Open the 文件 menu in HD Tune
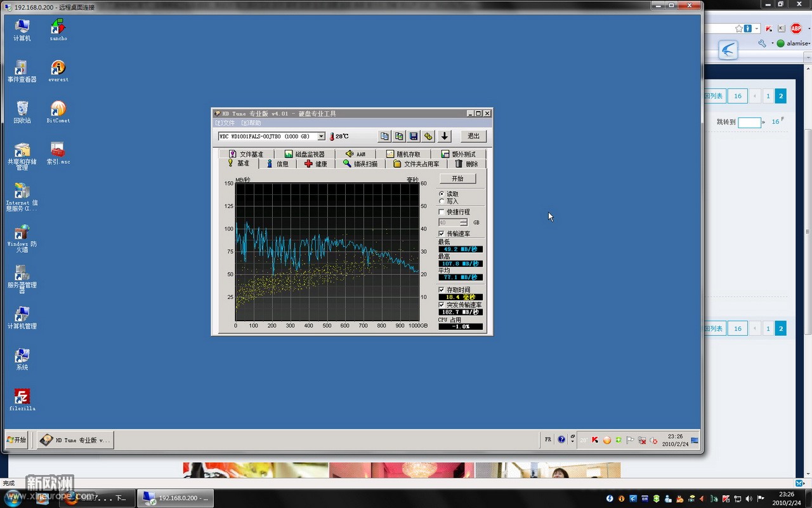The height and width of the screenshot is (508, 812). pyautogui.click(x=225, y=123)
